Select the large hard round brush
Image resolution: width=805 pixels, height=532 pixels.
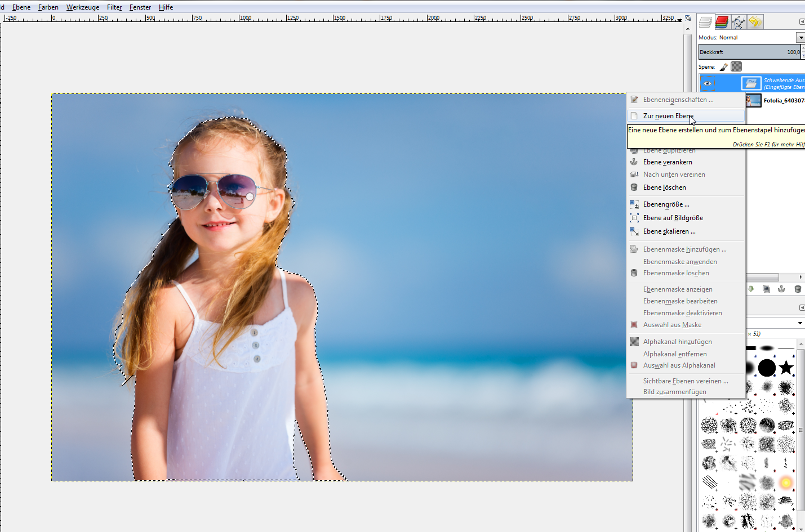point(767,368)
